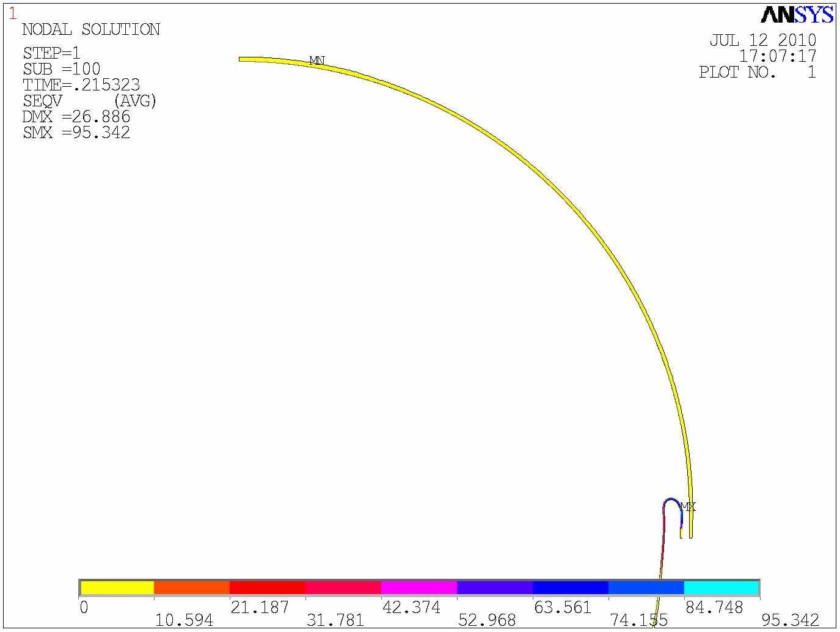Click the red window number 1
840x632 pixels.
12,14
